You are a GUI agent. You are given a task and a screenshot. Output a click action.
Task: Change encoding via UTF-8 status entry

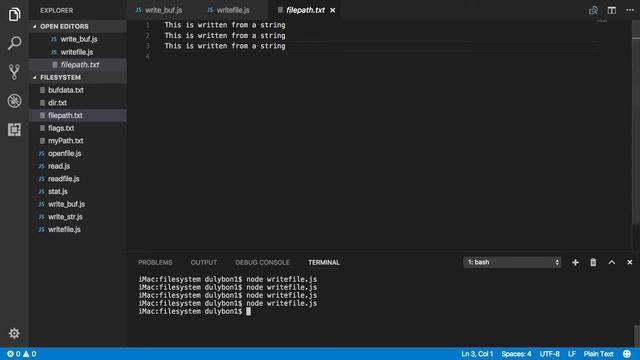point(549,354)
